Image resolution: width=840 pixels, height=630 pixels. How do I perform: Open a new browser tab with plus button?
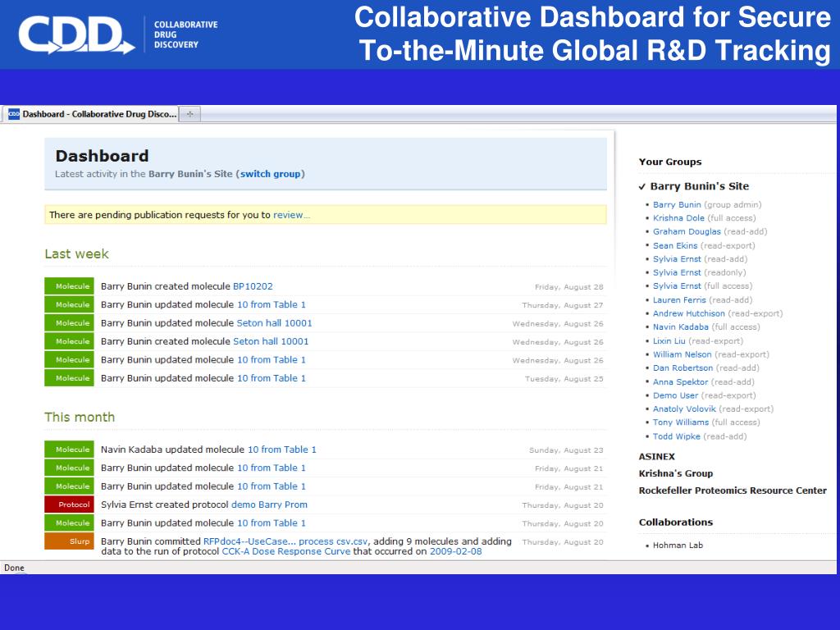tap(190, 115)
